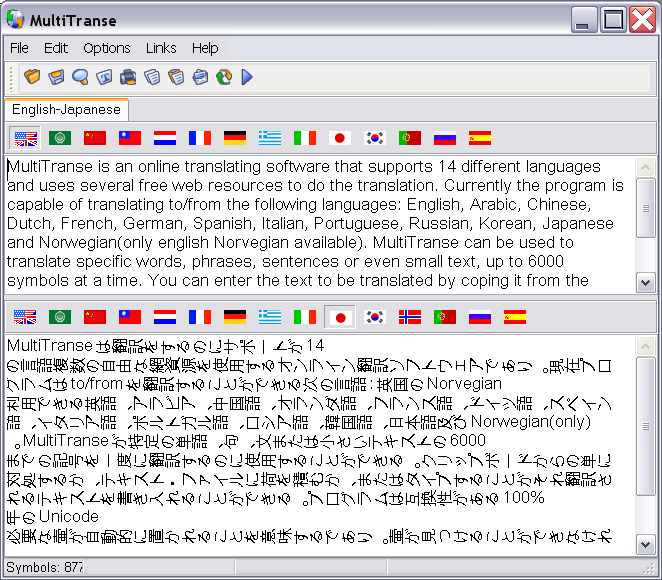Viewport: 662px width, 580px height.
Task: Choose Russian flag in target language row
Action: tap(480, 317)
